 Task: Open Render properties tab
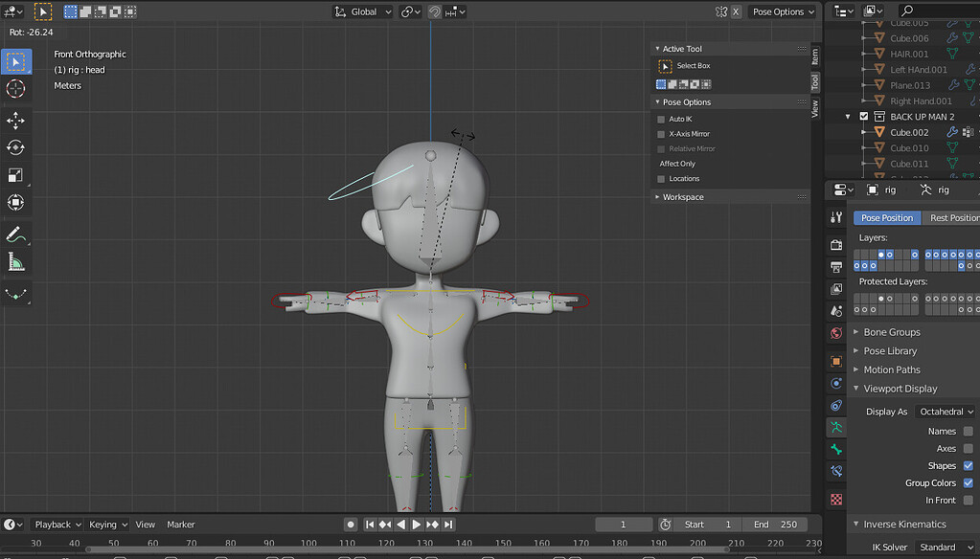tap(836, 245)
